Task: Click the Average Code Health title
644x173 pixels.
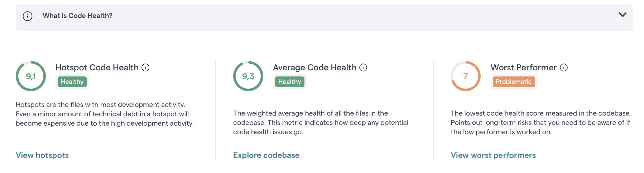Action: point(315,67)
